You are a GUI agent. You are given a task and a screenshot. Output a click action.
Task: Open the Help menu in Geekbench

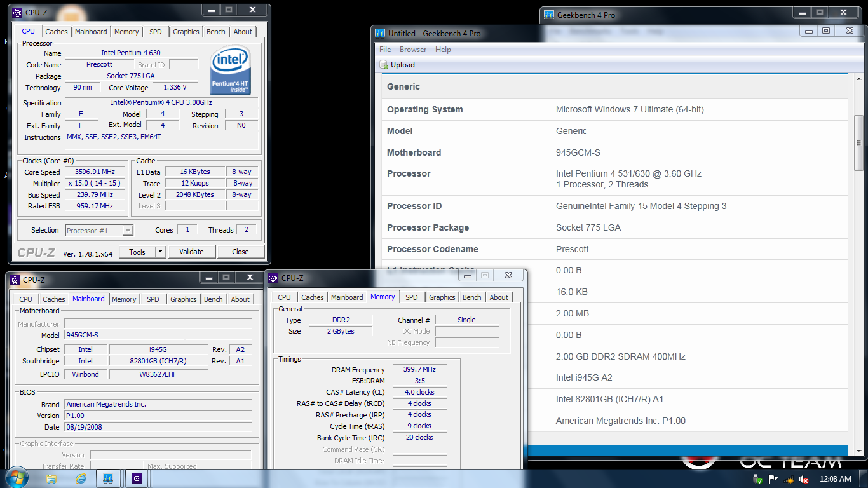click(x=443, y=50)
